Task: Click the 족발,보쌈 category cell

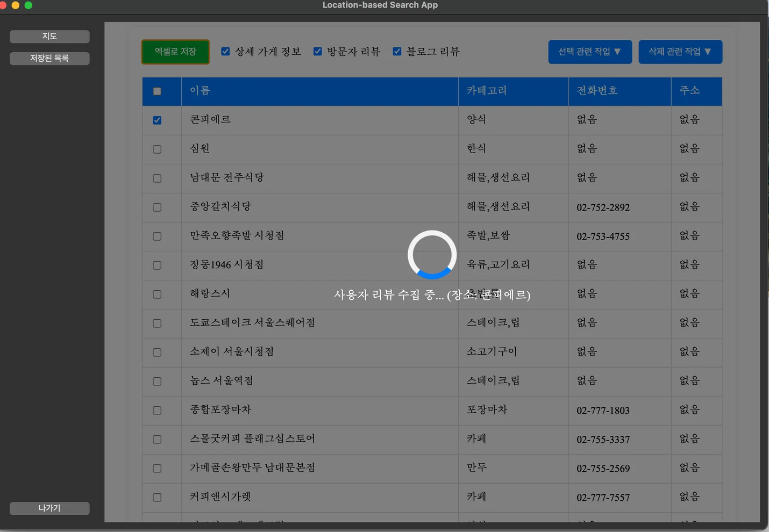Action: [x=514, y=236]
